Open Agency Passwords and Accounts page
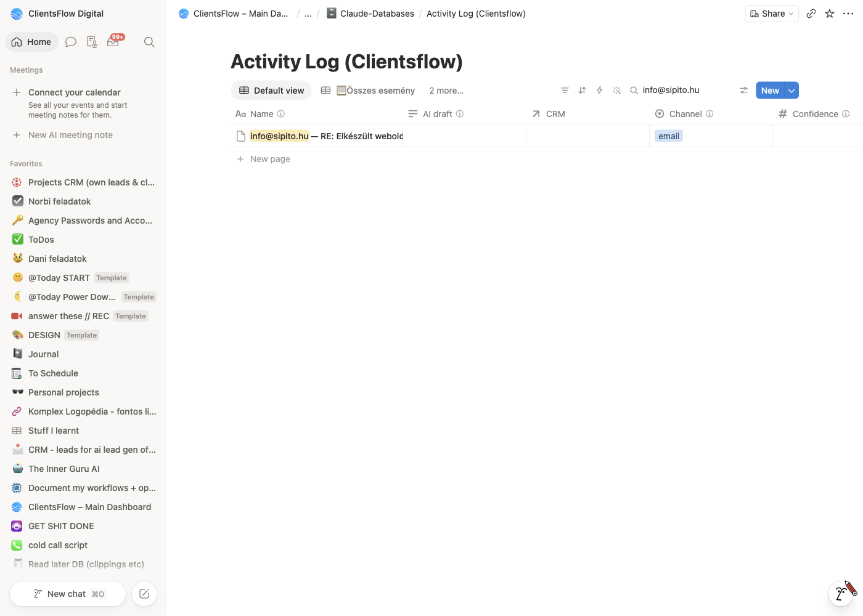The image size is (863, 616). [x=83, y=221]
